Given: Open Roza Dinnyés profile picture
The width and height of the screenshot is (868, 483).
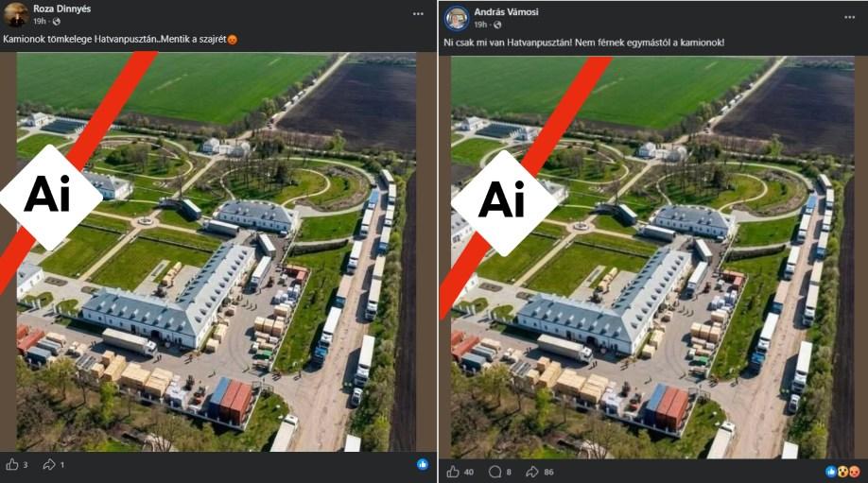Looking at the screenshot, I should pyautogui.click(x=16, y=14).
